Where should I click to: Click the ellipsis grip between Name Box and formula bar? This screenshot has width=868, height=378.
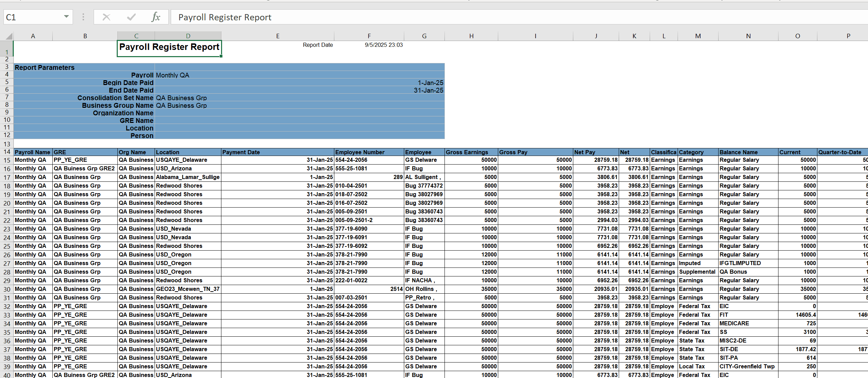coord(83,17)
